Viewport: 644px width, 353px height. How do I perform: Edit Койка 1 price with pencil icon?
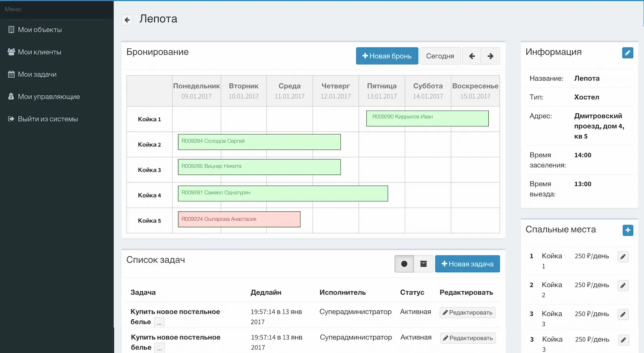click(x=623, y=256)
